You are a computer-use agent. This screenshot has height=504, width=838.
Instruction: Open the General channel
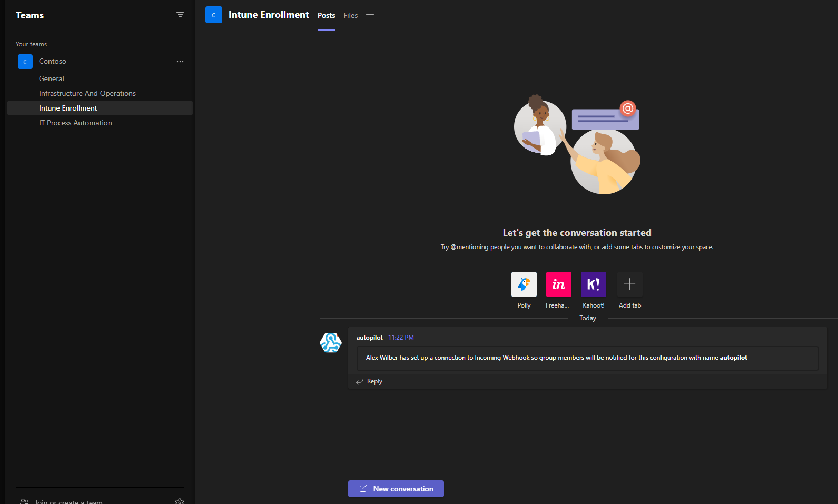click(x=52, y=78)
